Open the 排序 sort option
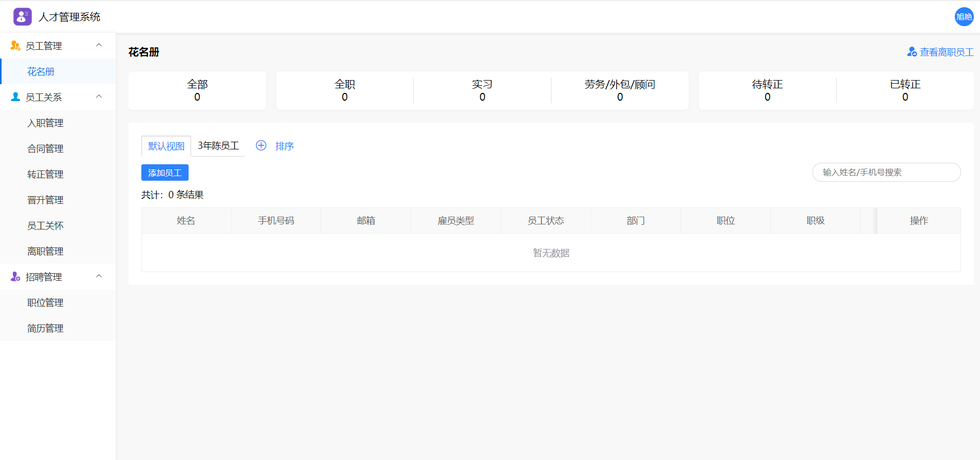Viewport: 980px width, 460px height. point(284,146)
